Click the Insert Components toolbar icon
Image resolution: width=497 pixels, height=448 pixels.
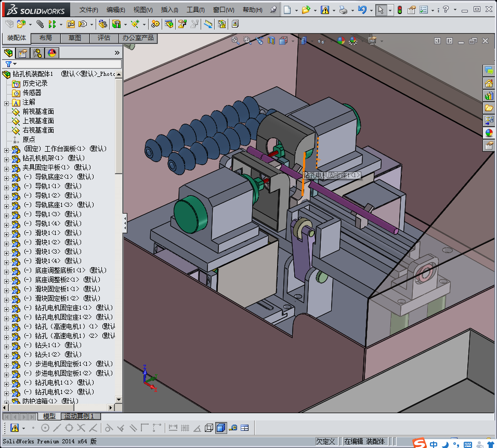pos(21,24)
